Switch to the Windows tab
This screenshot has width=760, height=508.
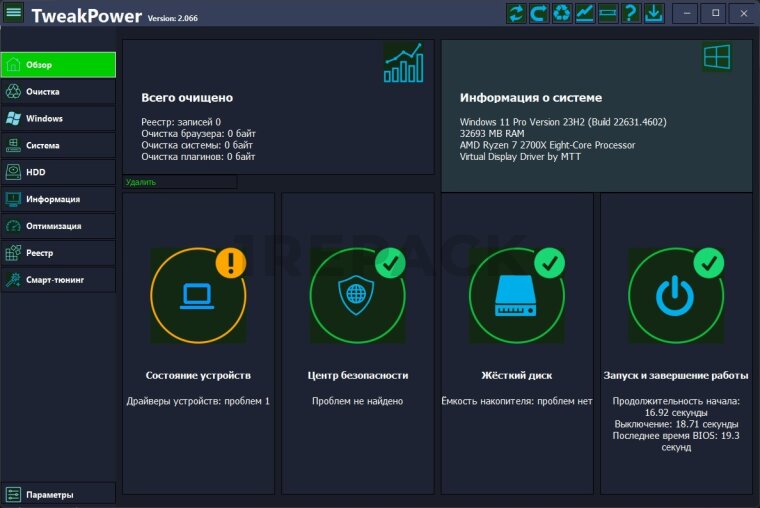[x=58, y=119]
